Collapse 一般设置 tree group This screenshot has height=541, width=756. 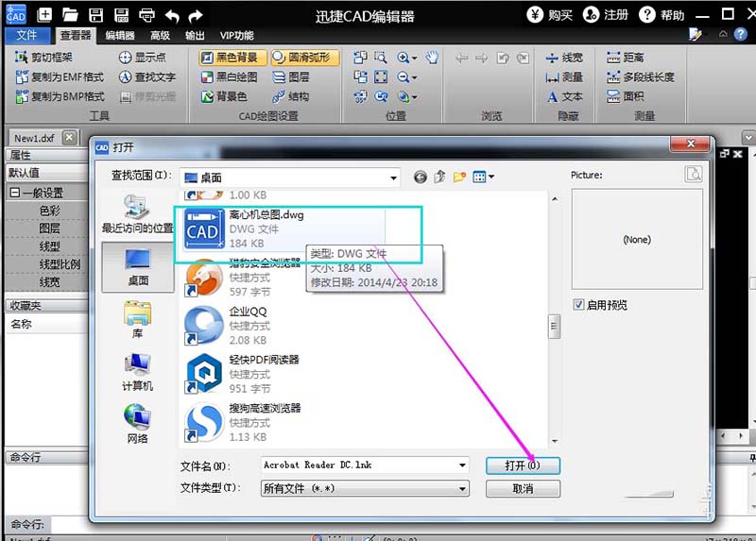[15, 193]
